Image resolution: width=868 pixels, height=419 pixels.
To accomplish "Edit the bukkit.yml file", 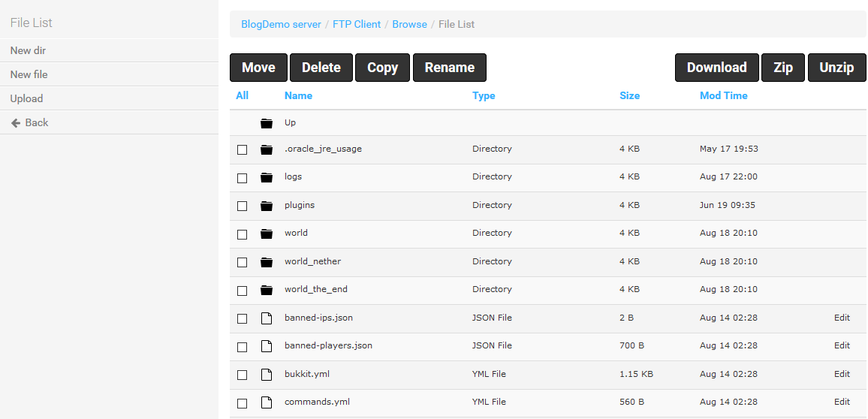I will pos(842,374).
